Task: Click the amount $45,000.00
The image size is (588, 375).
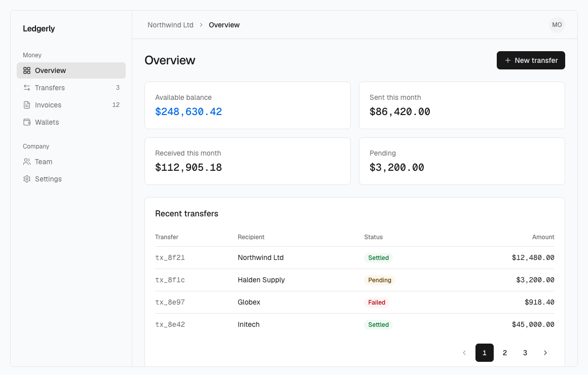Action: 533,325
